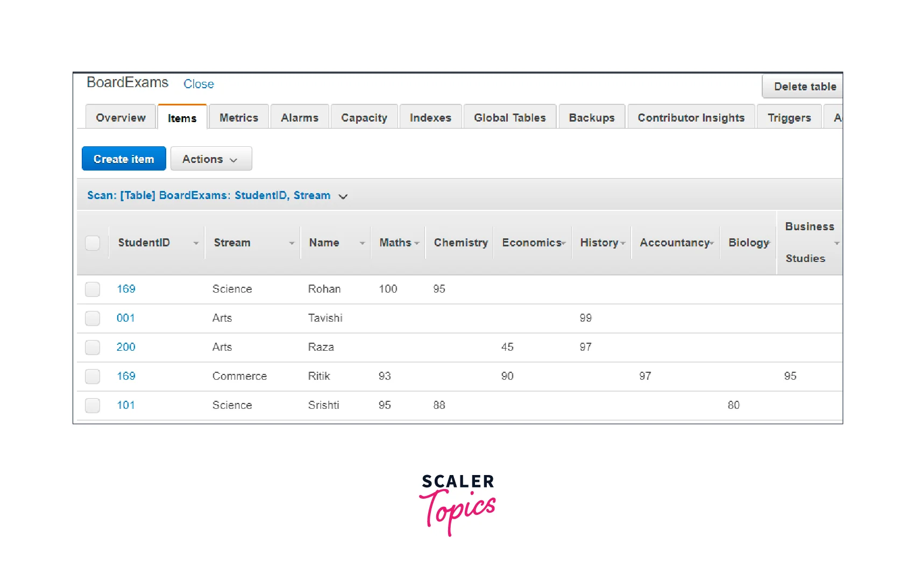Tick the checkbox beside Srishti's row

pos(93,406)
